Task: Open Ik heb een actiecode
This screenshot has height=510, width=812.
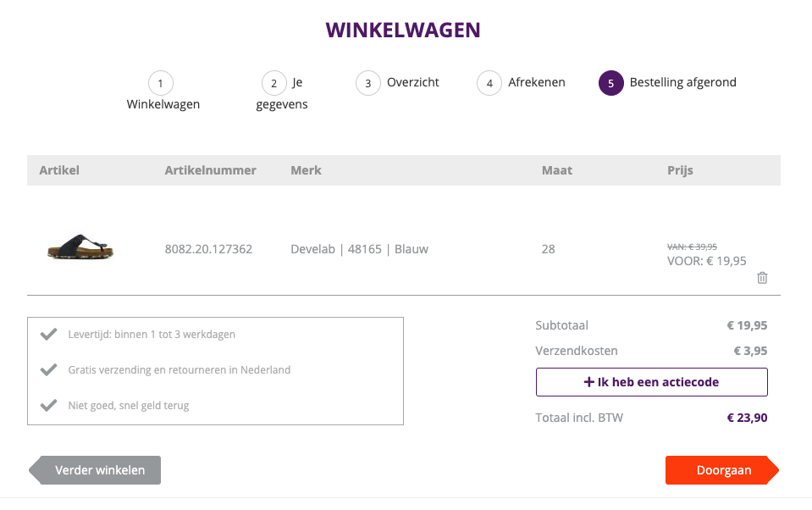Action: tap(651, 382)
